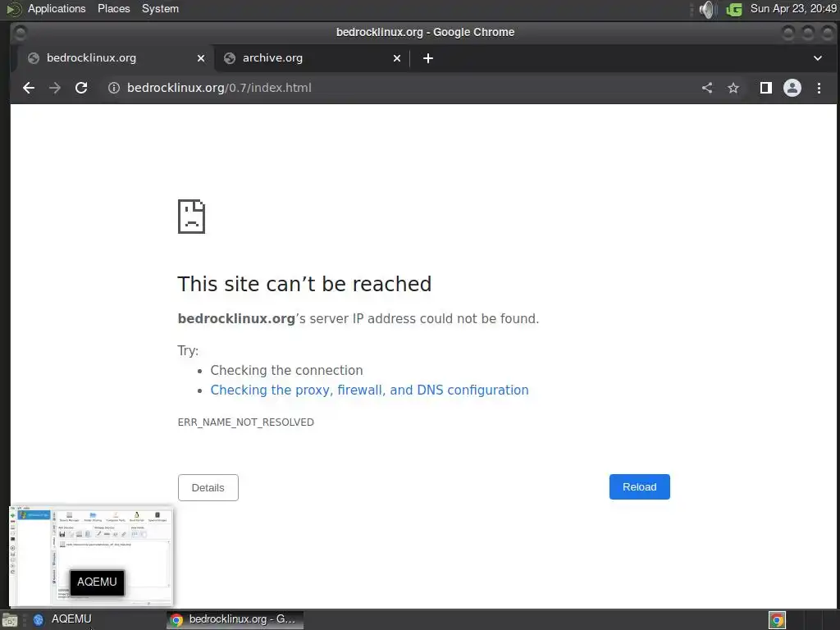The width and height of the screenshot is (840, 630).
Task: Share this page via share icon
Action: [x=707, y=88]
